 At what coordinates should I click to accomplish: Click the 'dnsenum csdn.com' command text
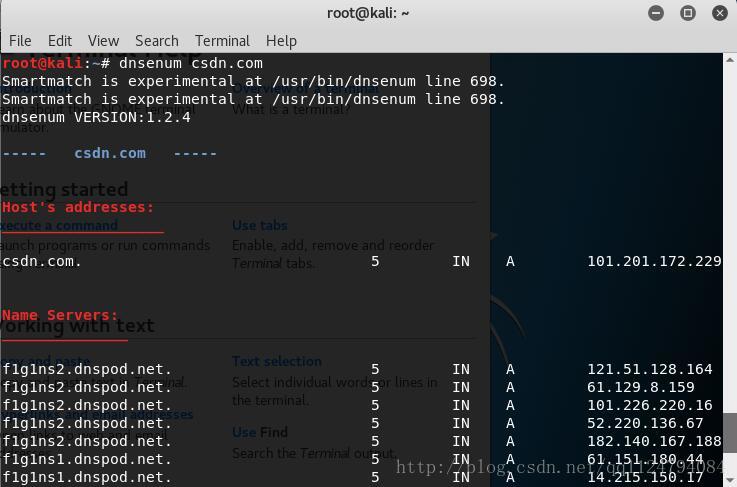coord(190,63)
